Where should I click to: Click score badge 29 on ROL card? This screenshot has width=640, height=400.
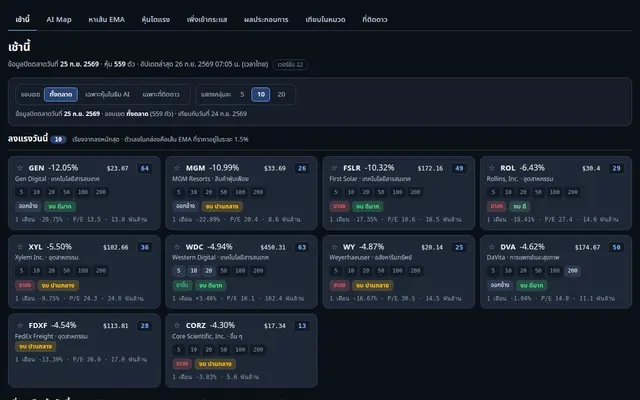tap(616, 168)
